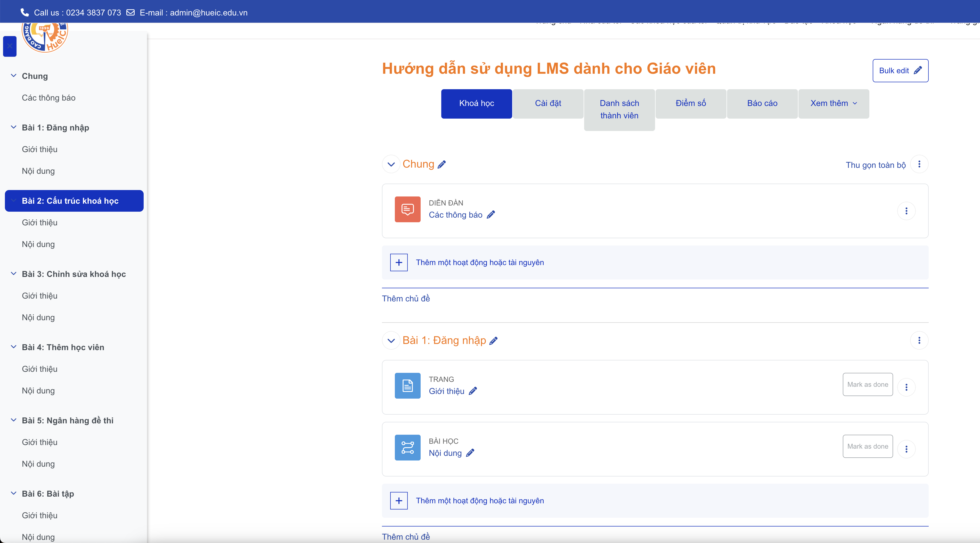Click 'Thu gọn toàn bộ' link
Viewport: 980px width, 543px height.
pos(875,165)
